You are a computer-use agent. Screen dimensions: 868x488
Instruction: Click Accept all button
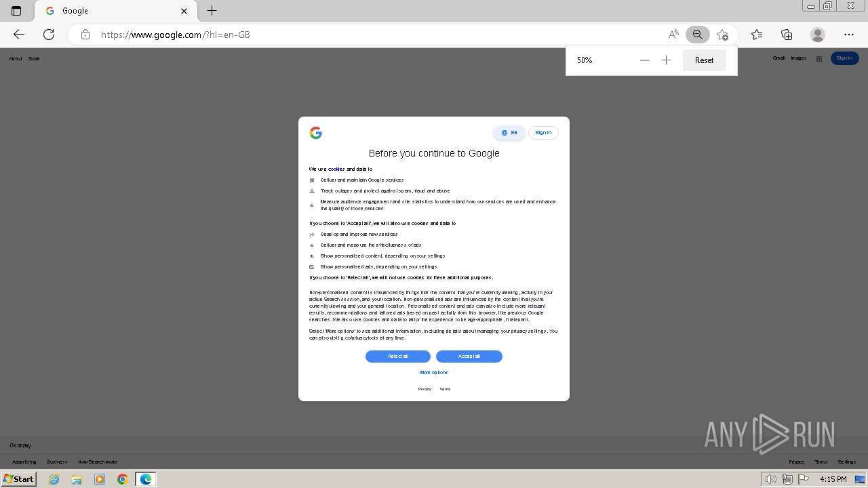pos(469,357)
